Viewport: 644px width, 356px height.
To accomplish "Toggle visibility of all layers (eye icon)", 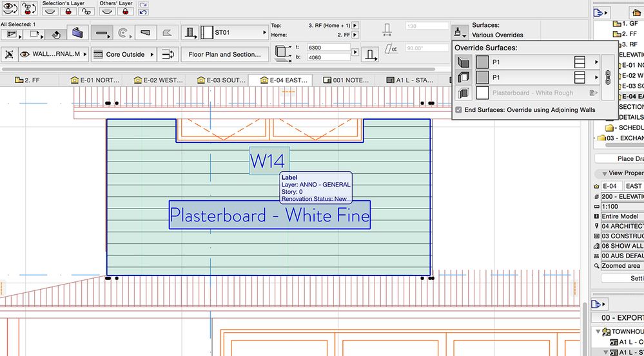I will pos(10,8).
